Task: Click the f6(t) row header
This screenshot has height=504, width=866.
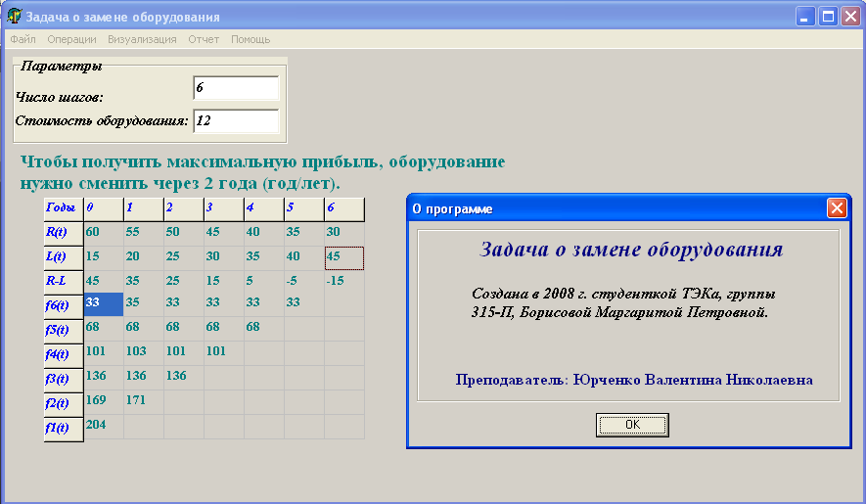Action: point(64,306)
